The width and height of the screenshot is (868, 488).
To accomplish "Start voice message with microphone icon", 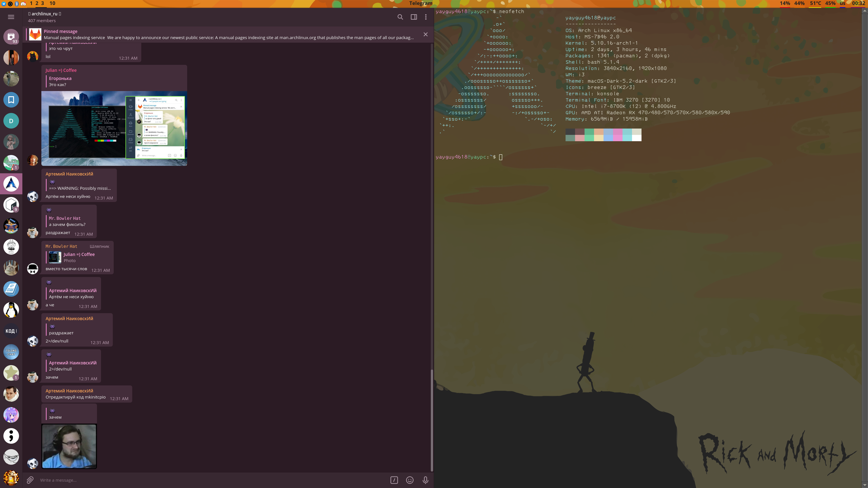I will coord(425,480).
